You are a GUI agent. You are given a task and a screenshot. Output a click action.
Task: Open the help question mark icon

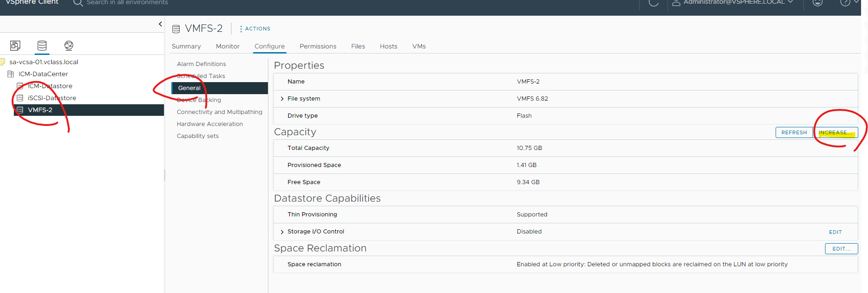[845, 2]
